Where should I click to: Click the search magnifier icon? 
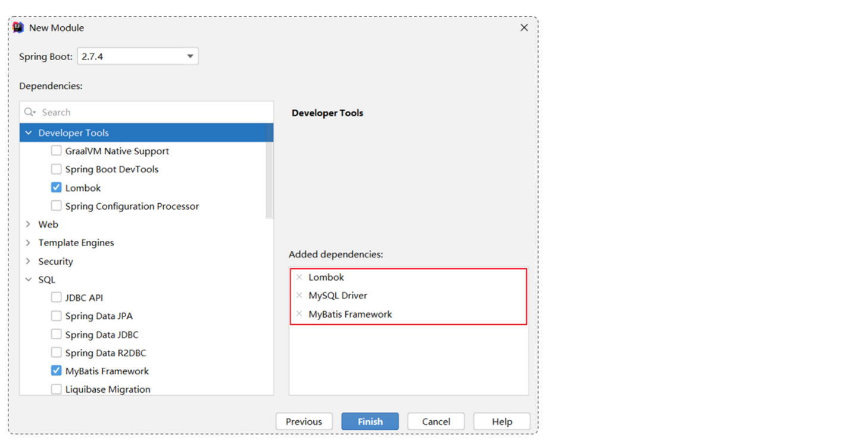[30, 112]
